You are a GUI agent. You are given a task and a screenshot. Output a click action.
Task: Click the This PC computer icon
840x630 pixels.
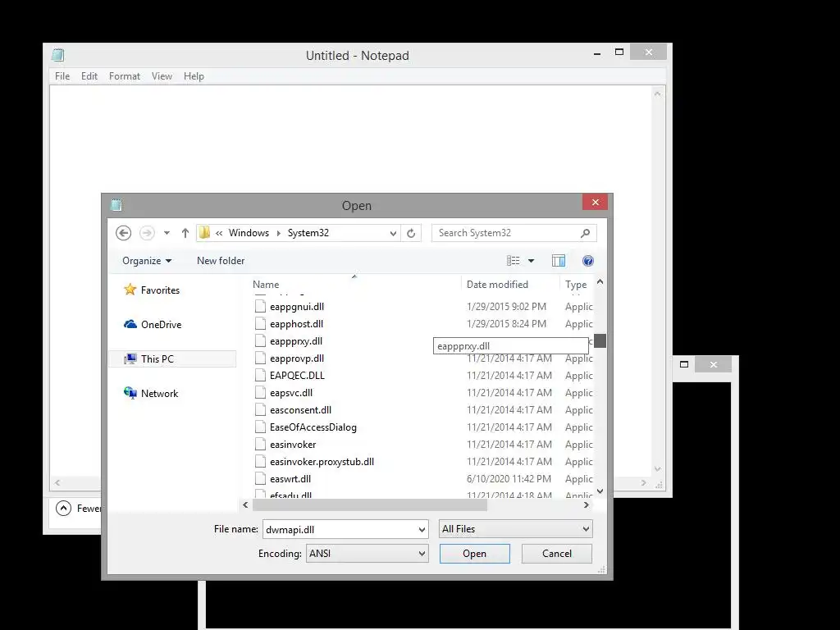click(x=130, y=359)
